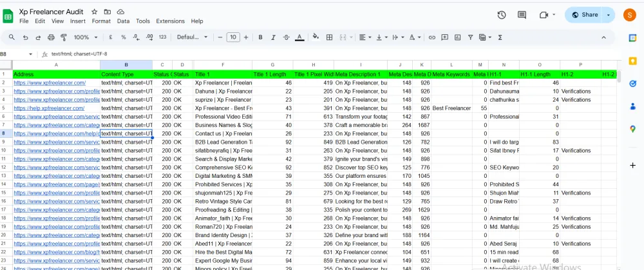Click the borders icon

click(329, 37)
